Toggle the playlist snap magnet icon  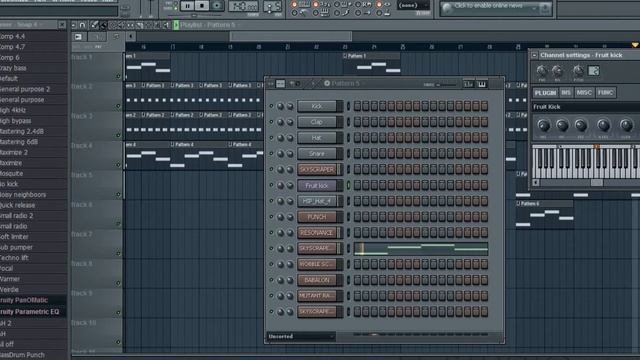[82, 25]
